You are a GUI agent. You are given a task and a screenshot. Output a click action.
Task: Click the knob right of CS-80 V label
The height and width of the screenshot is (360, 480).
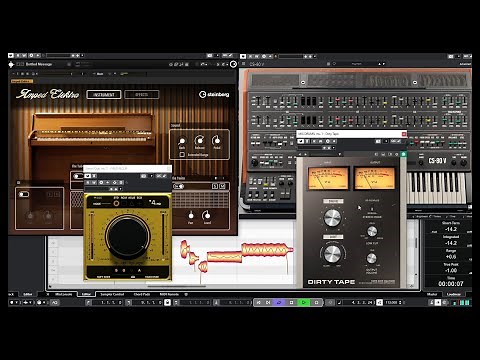(454, 162)
